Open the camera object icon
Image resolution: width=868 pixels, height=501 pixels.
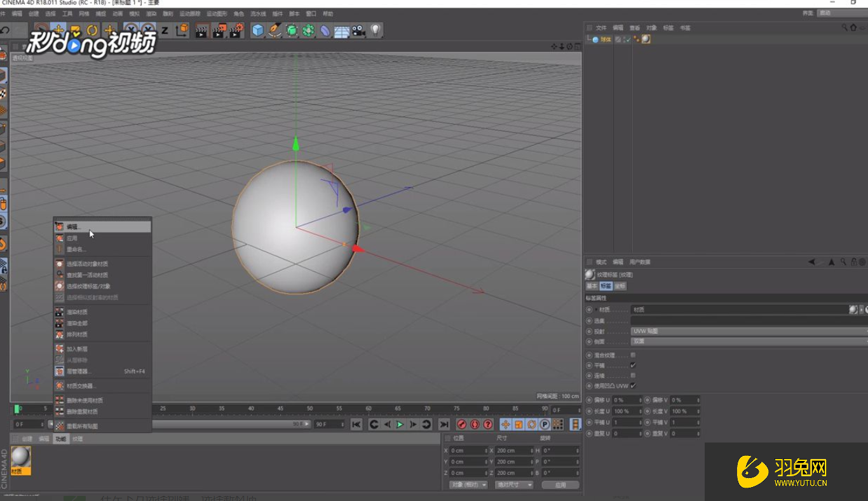tap(359, 30)
